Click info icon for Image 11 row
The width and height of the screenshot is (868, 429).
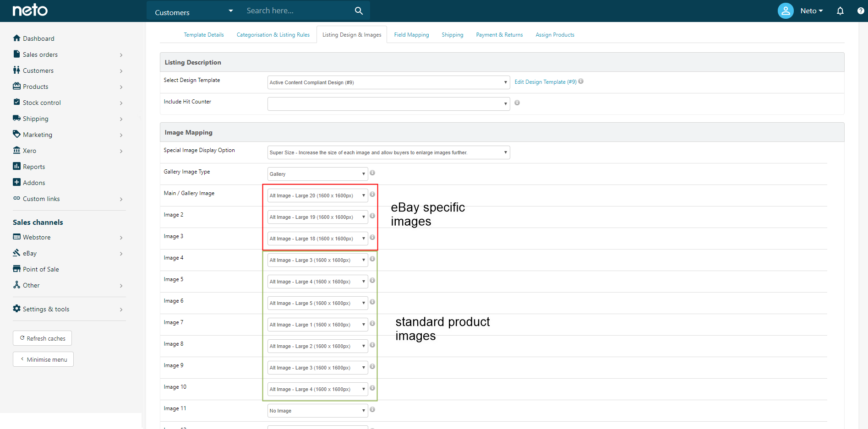(372, 409)
